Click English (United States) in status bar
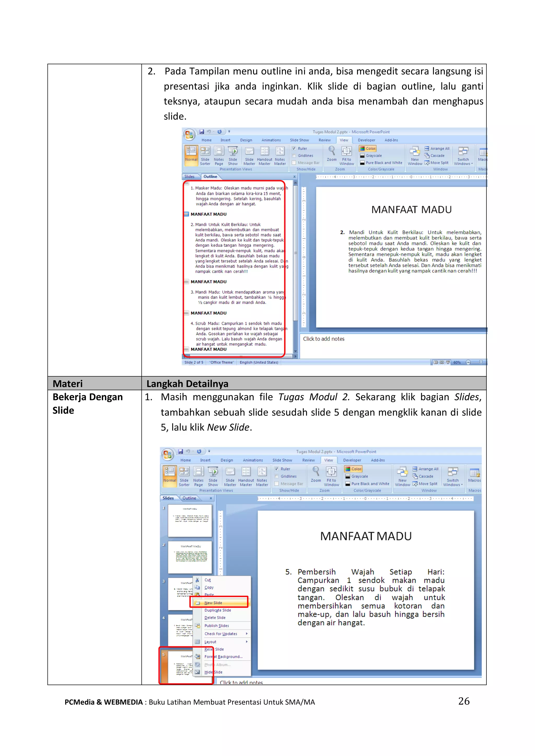The width and height of the screenshot is (535, 756). tap(259, 362)
